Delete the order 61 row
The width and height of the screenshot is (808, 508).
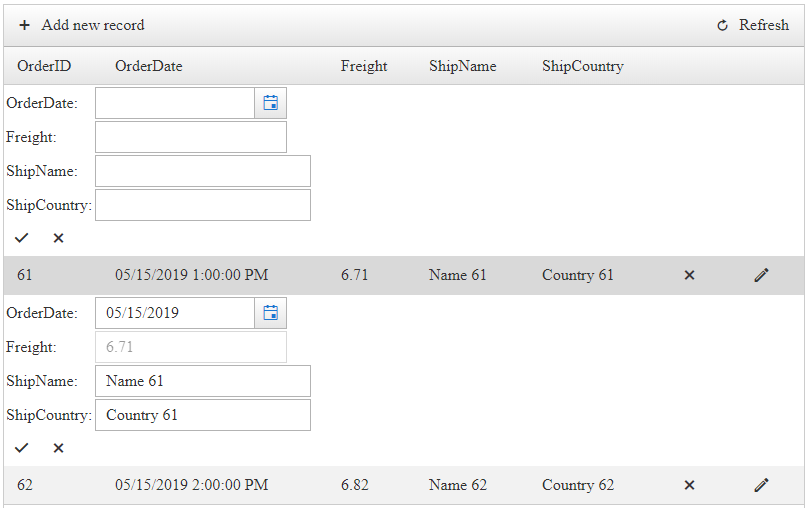[x=689, y=275]
